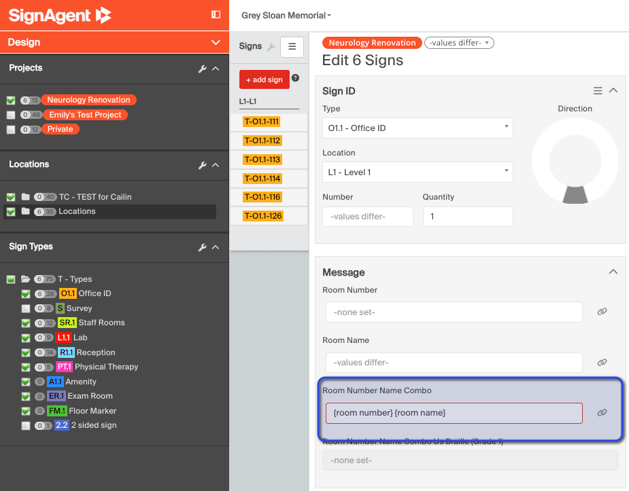Click the Direction dial control

pos(575,160)
